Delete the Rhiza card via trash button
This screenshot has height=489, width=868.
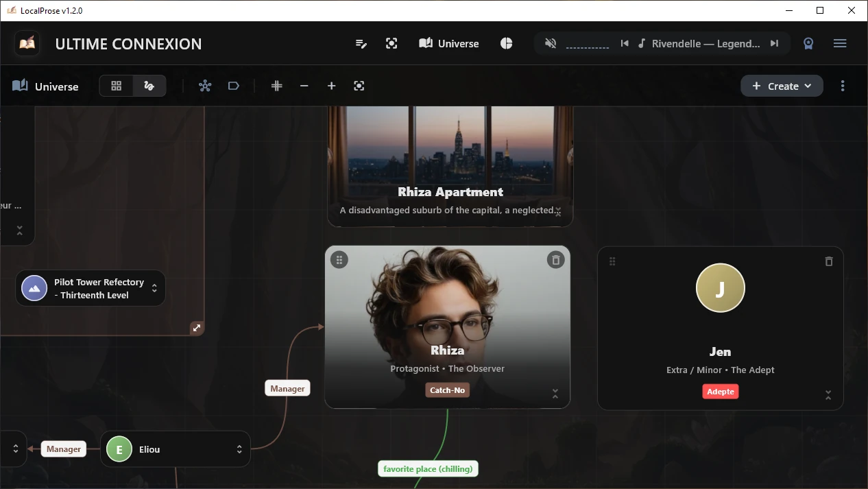(555, 259)
